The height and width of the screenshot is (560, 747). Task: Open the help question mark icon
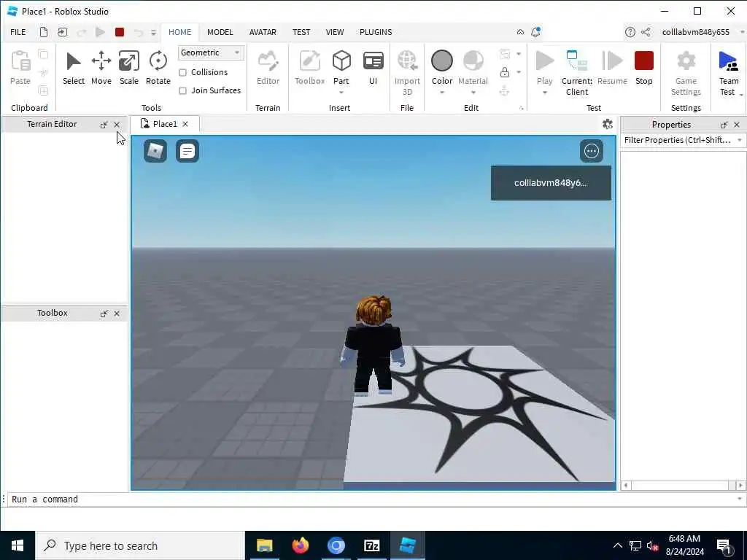pyautogui.click(x=630, y=32)
